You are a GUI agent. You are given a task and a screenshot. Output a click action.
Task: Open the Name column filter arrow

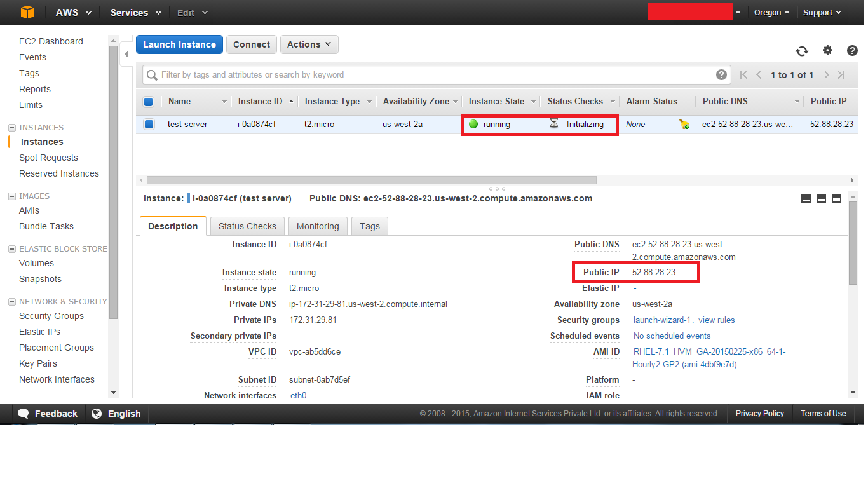(224, 102)
